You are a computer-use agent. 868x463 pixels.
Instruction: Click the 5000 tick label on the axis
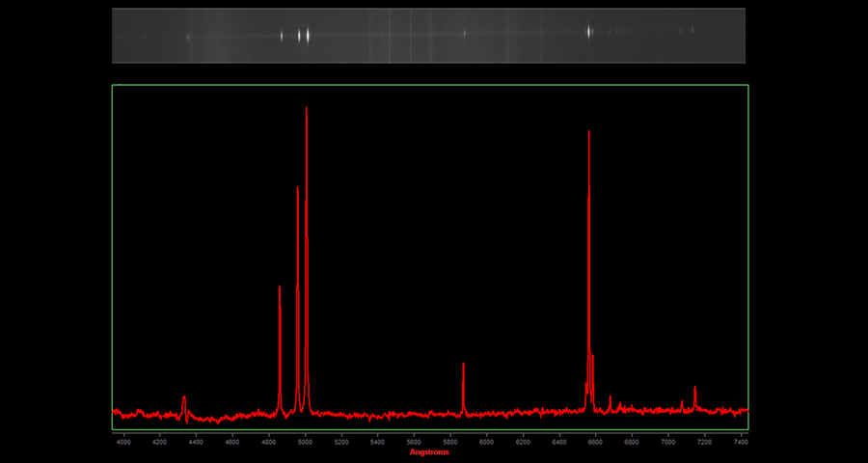click(x=305, y=442)
